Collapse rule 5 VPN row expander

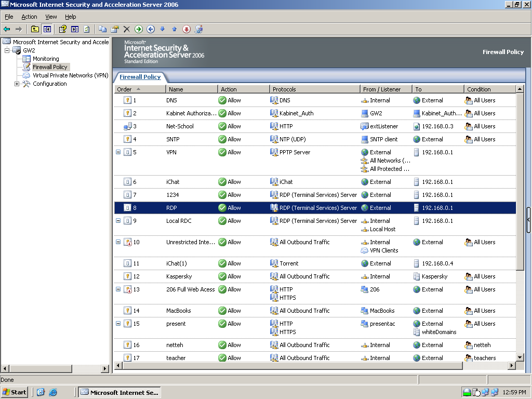tap(118, 152)
